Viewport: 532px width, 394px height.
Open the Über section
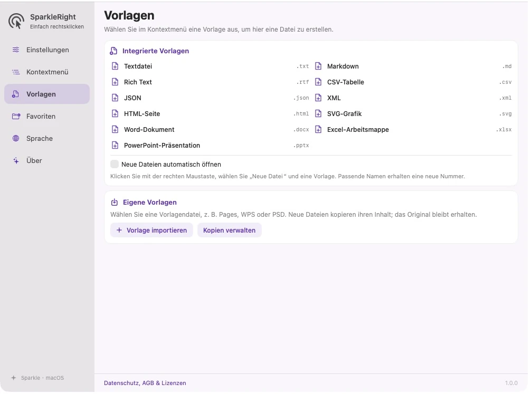tap(47, 161)
